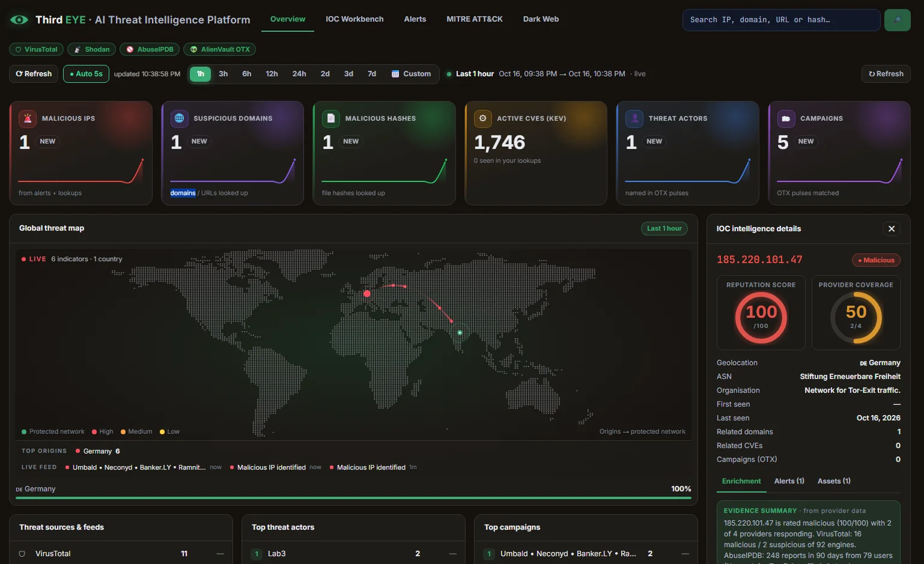Toggle Auto 5s refresh
Screen dimensions: 924x564
coord(86,74)
